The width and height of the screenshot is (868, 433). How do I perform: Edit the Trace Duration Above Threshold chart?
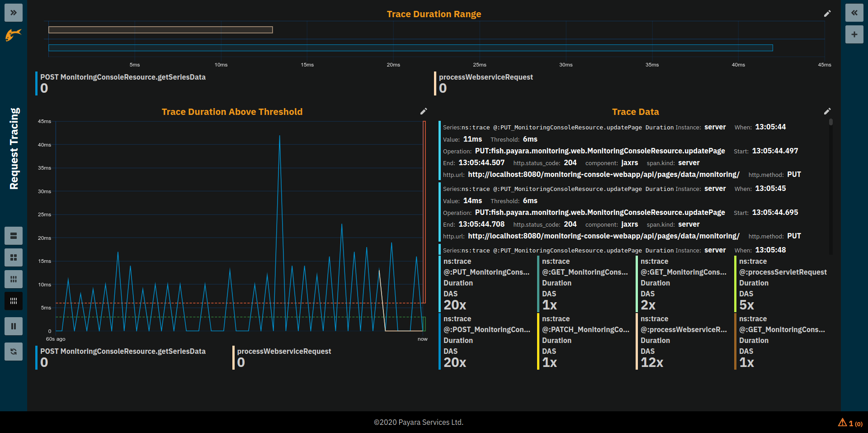(x=424, y=111)
